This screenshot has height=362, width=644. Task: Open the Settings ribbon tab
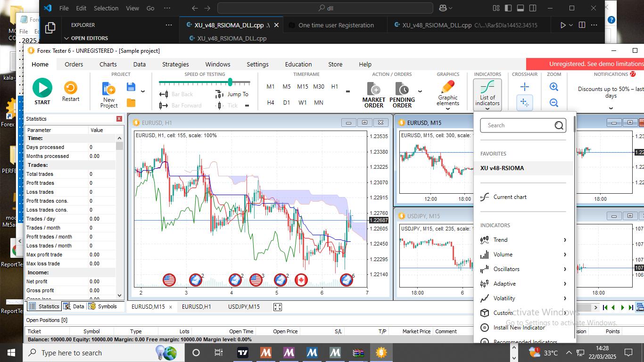click(x=257, y=64)
